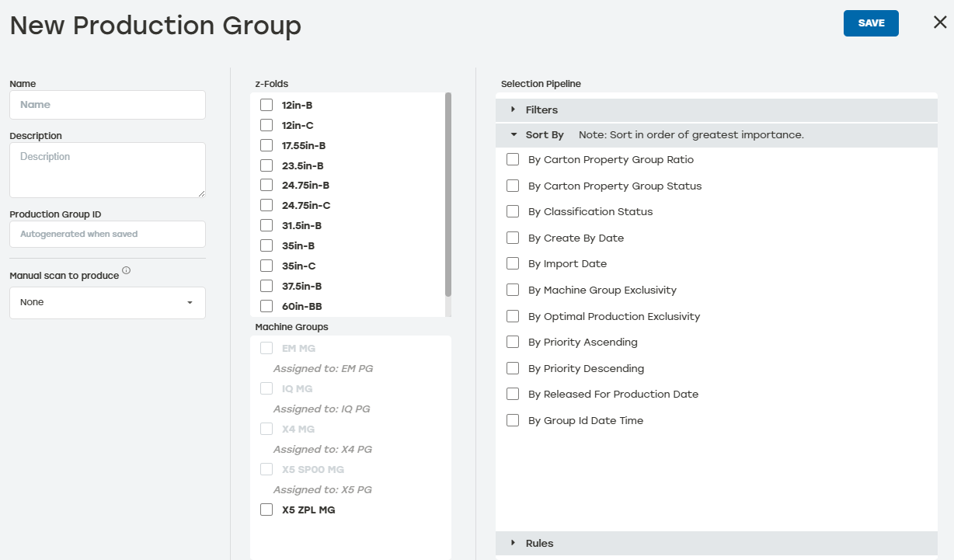The image size is (954, 560).
Task: Check the 31.5in-B z-Fold checkbox
Action: point(266,225)
